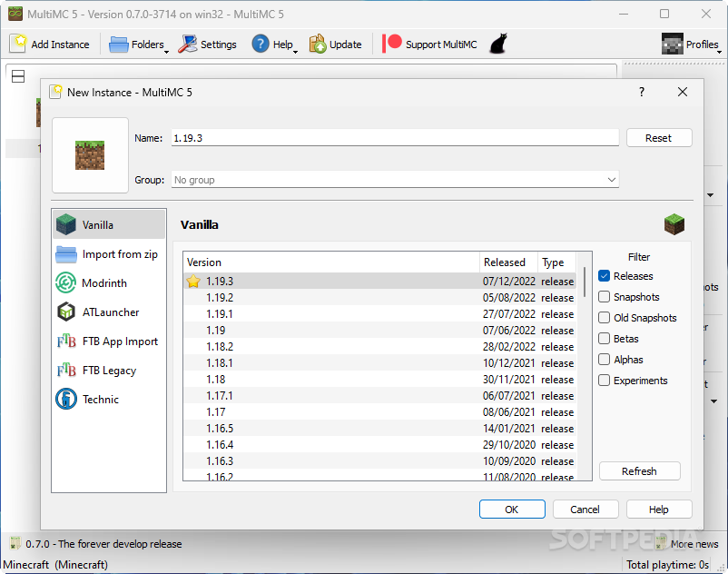Close the New Instance dialog
The image size is (728, 574).
pyautogui.click(x=682, y=92)
